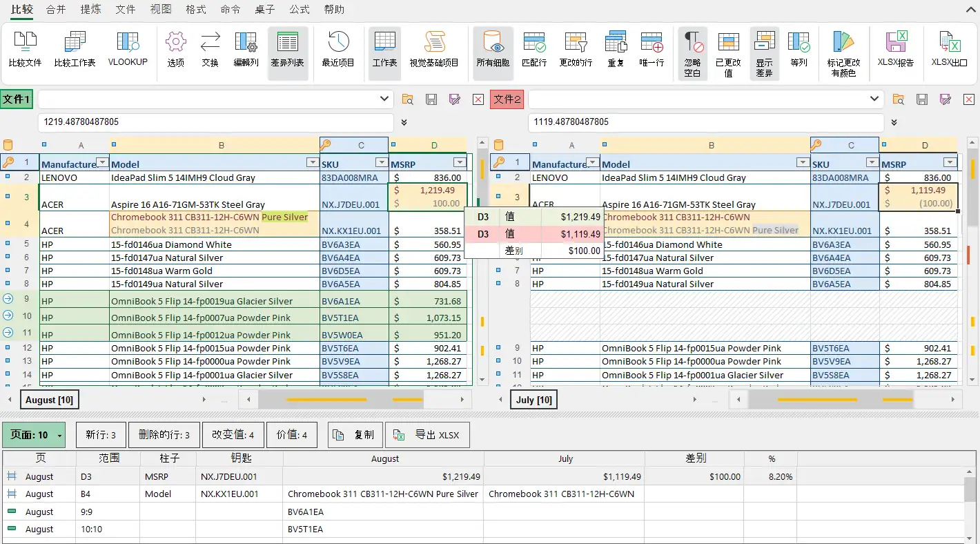Open Model filter dropdown in left sheet
Image resolution: width=980 pixels, height=544 pixels.
point(312,163)
